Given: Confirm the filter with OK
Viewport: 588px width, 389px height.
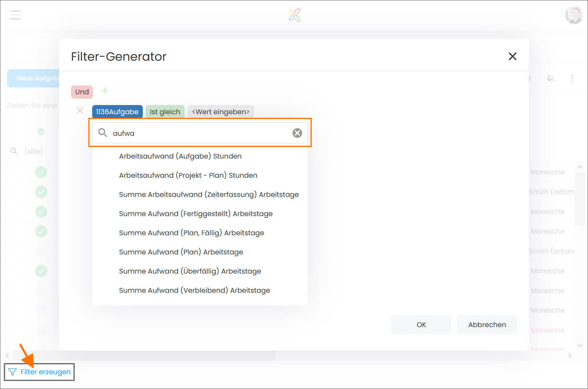Looking at the screenshot, I should tap(421, 325).
